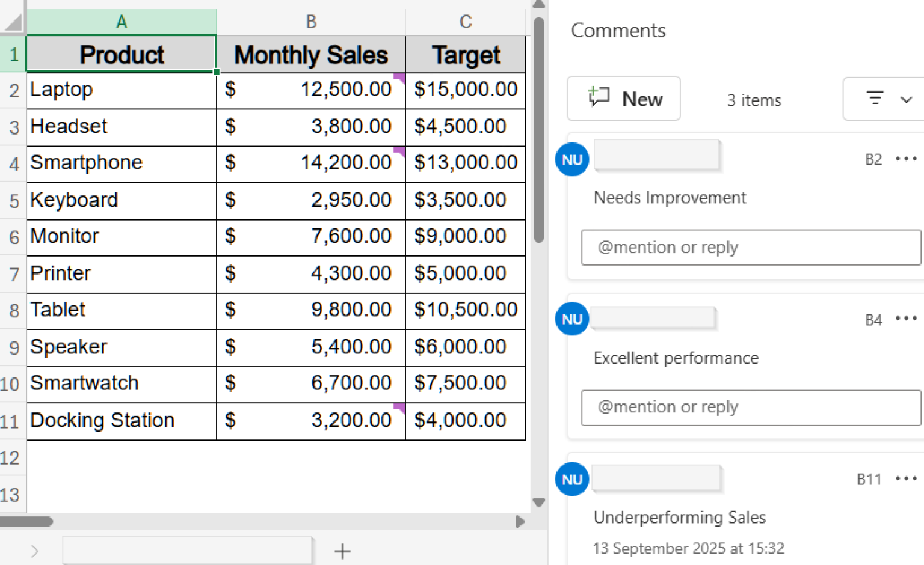The width and height of the screenshot is (924, 565).
Task: Open more options for the B2 comment
Action: [x=906, y=159]
